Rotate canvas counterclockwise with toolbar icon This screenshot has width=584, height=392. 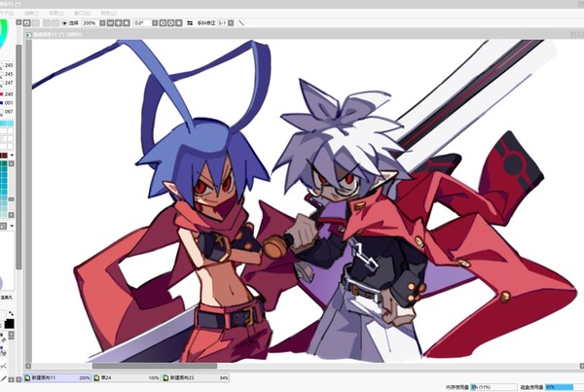[x=164, y=23]
